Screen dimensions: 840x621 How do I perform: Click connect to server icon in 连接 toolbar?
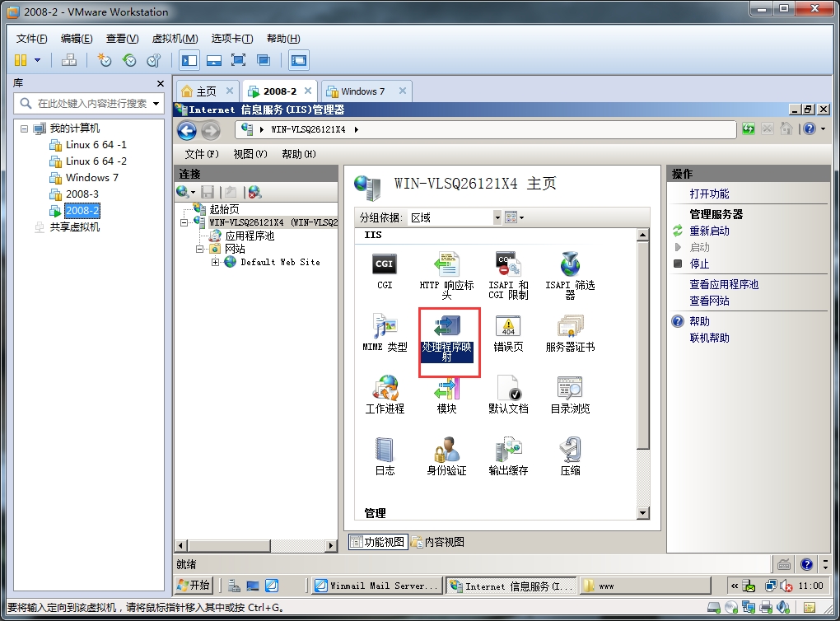(x=184, y=192)
